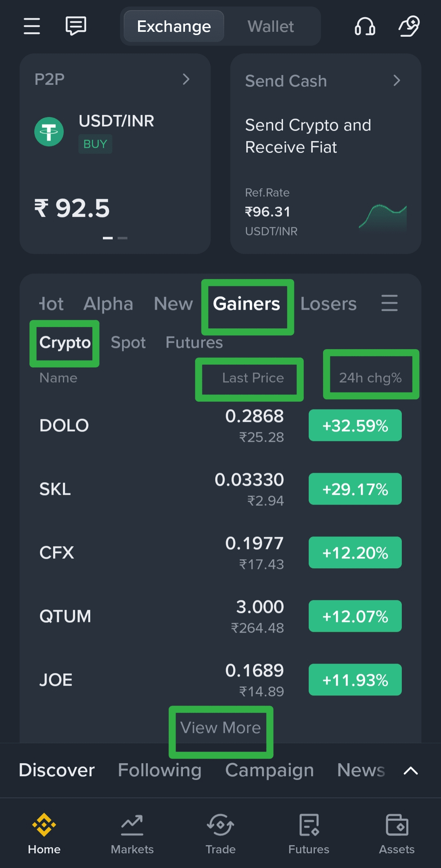Open the hamburger menu

tap(32, 26)
